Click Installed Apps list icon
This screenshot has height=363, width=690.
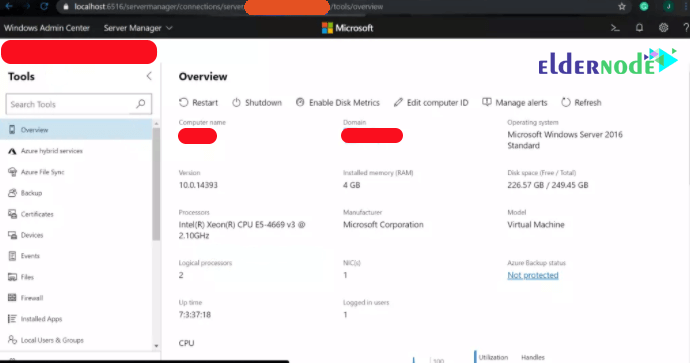[12, 319]
